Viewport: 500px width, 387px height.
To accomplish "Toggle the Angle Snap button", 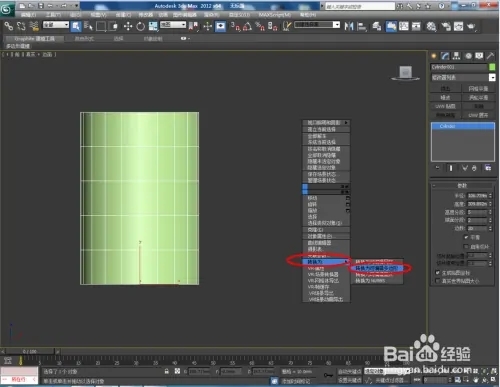I will click(x=247, y=26).
